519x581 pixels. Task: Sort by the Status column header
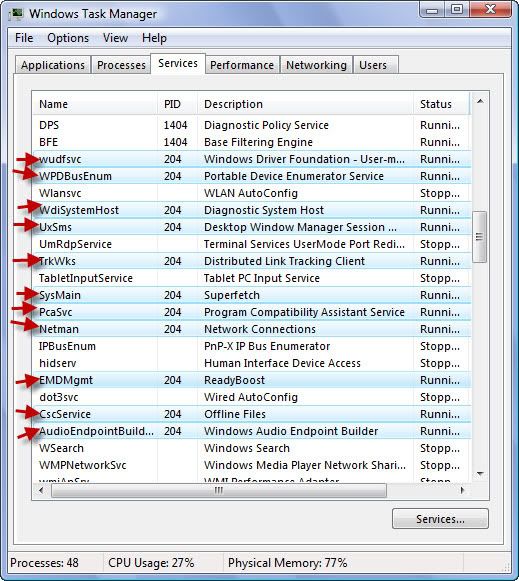442,104
